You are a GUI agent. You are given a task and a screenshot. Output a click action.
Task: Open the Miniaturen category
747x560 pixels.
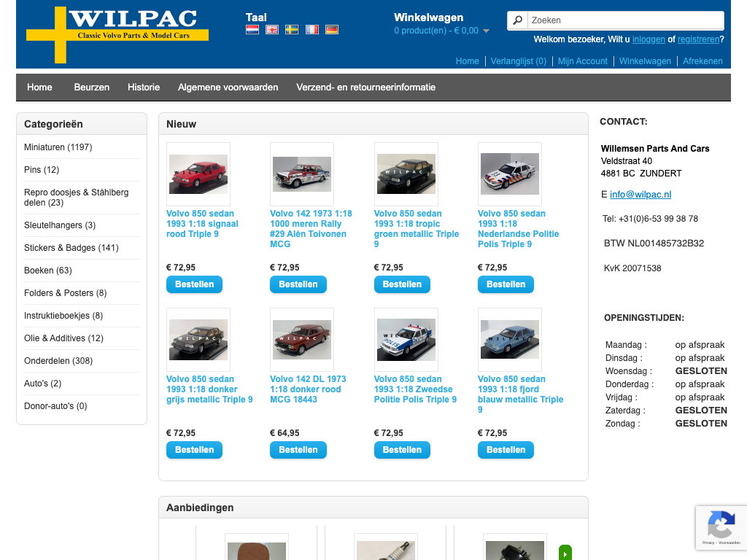point(58,147)
